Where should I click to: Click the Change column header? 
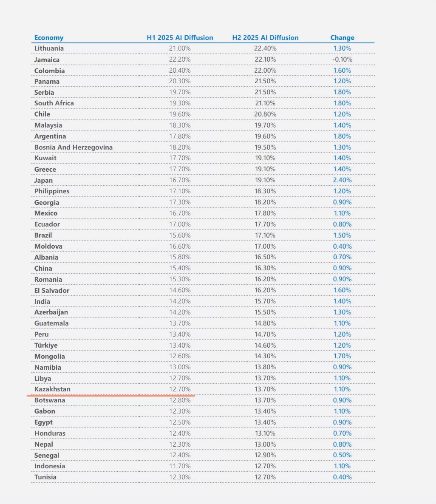(x=342, y=37)
